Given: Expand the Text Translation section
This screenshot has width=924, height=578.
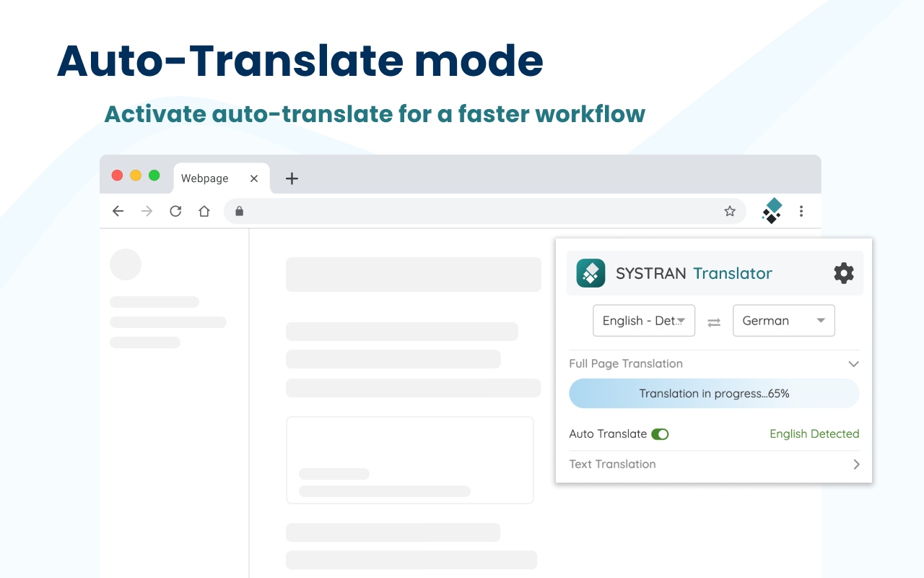Looking at the screenshot, I should tap(856, 464).
